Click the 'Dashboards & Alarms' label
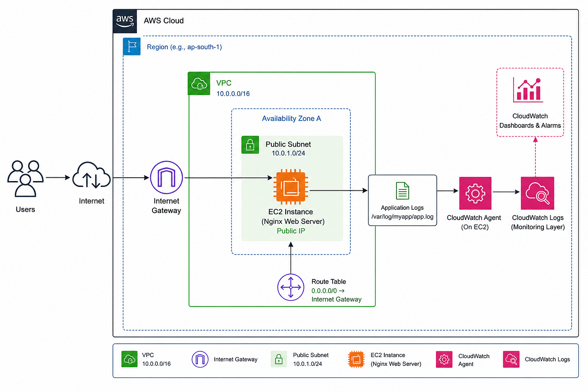The image size is (588, 392). coord(530,125)
